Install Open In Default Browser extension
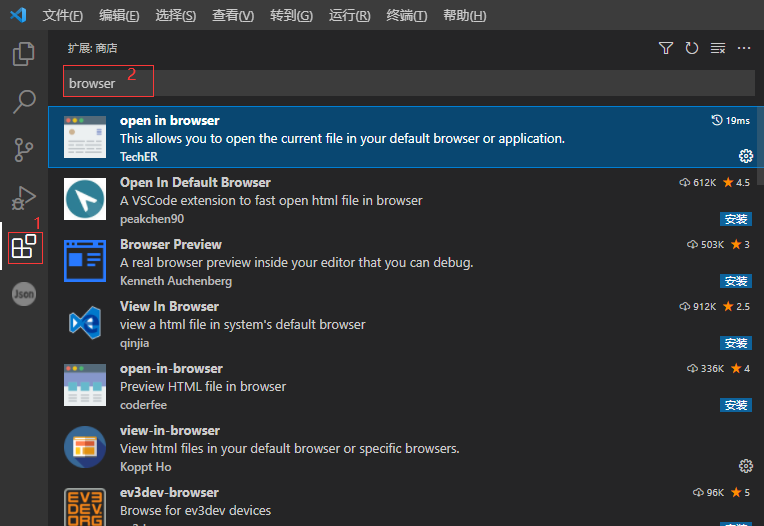The width and height of the screenshot is (764, 526). (x=736, y=219)
